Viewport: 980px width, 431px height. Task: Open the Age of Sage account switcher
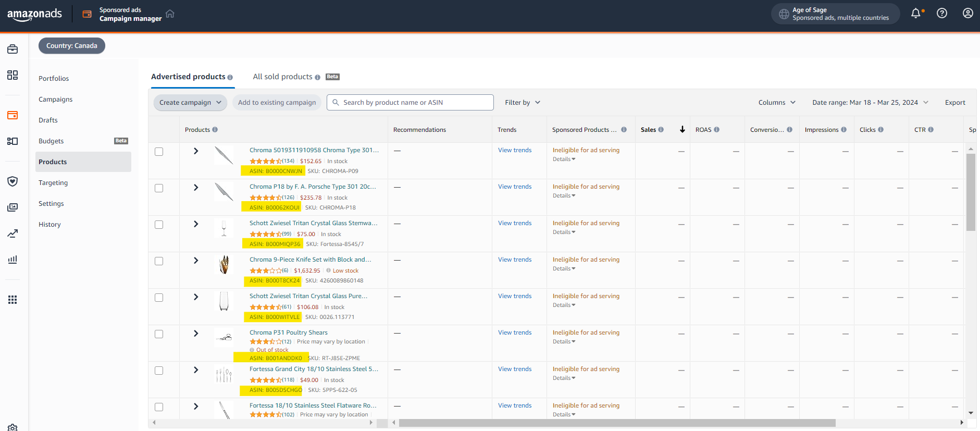click(835, 14)
